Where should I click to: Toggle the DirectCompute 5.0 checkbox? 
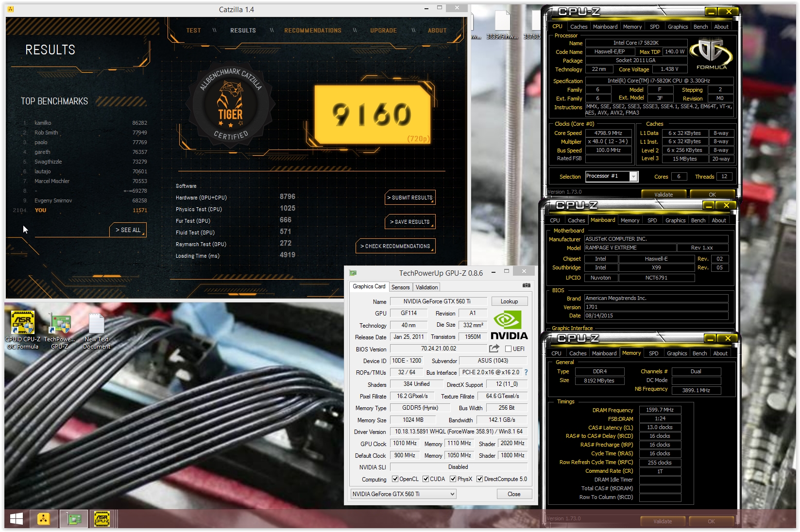(x=479, y=479)
